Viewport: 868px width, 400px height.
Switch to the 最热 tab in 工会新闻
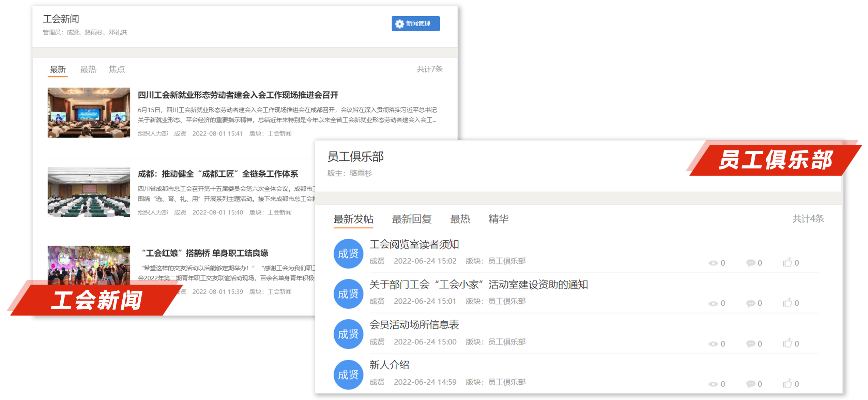coord(88,69)
